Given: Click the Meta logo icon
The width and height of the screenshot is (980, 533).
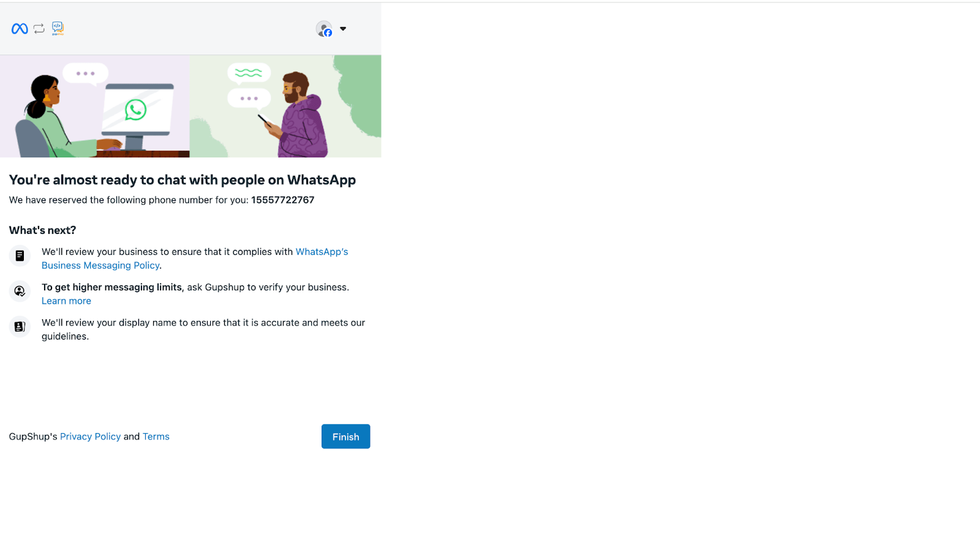Looking at the screenshot, I should tap(20, 29).
